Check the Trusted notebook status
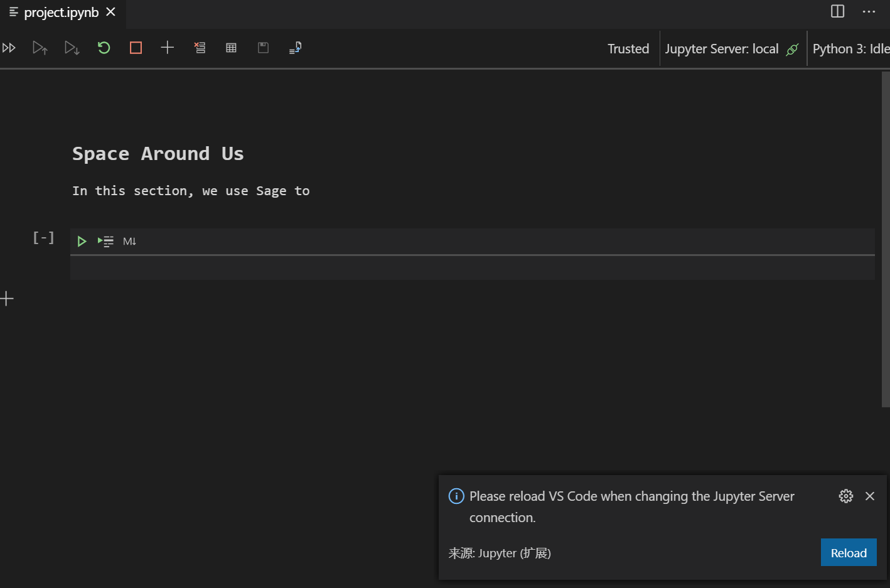The width and height of the screenshot is (890, 588). 628,48
